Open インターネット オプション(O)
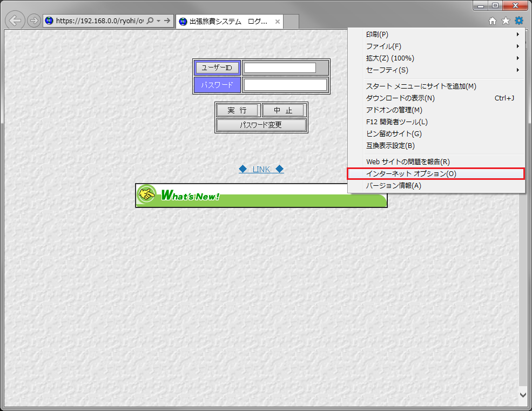Screen dimensions: 532x411 tap(436, 174)
